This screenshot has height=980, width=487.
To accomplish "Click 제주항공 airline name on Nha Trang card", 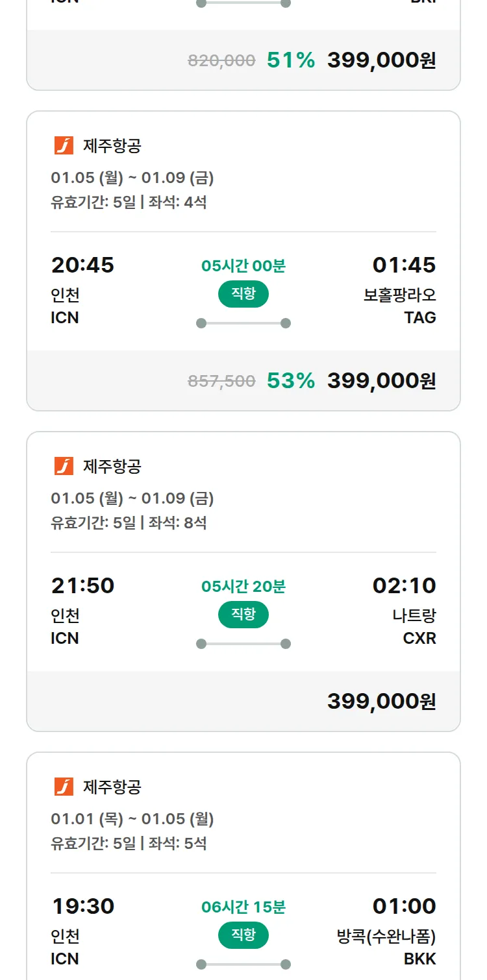I will [112, 466].
